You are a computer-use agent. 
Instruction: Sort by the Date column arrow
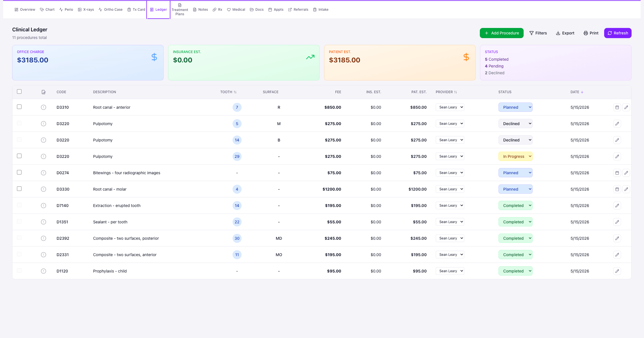click(582, 92)
